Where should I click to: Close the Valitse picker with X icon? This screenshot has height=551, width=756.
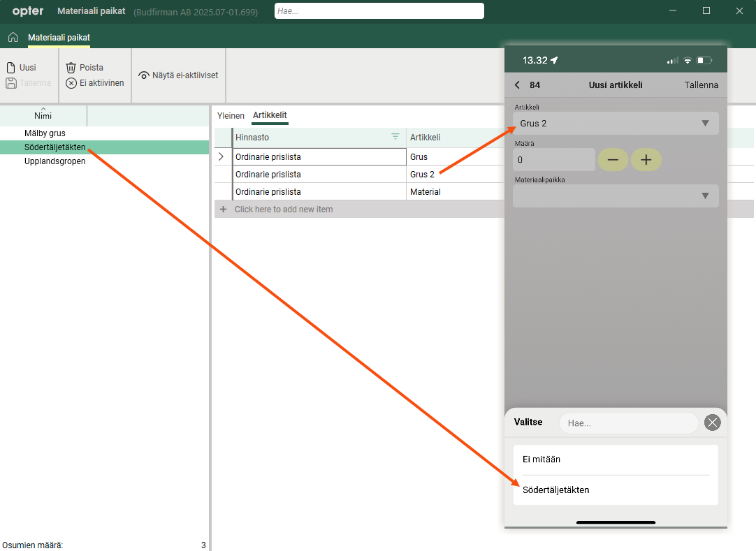(x=712, y=422)
